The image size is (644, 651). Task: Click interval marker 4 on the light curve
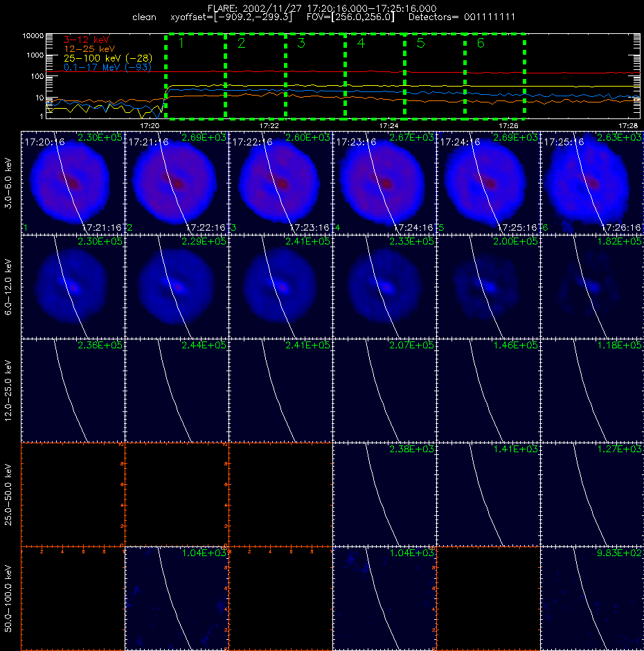click(361, 43)
